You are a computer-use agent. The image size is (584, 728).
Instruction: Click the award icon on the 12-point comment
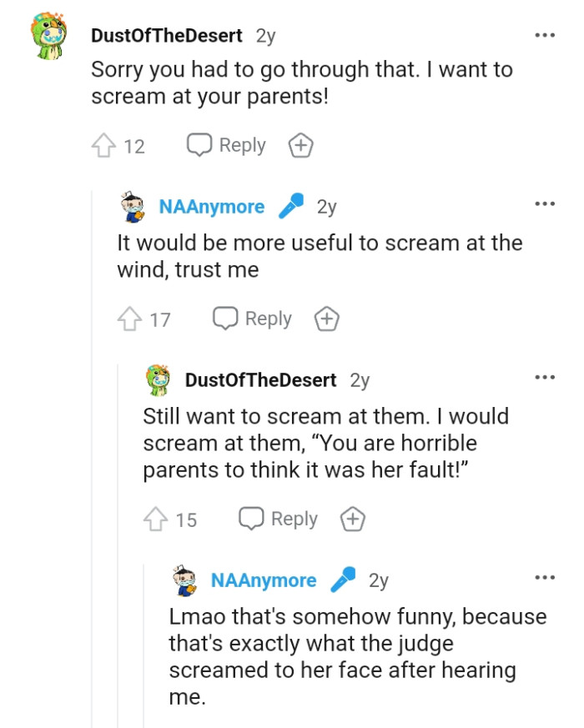(300, 145)
